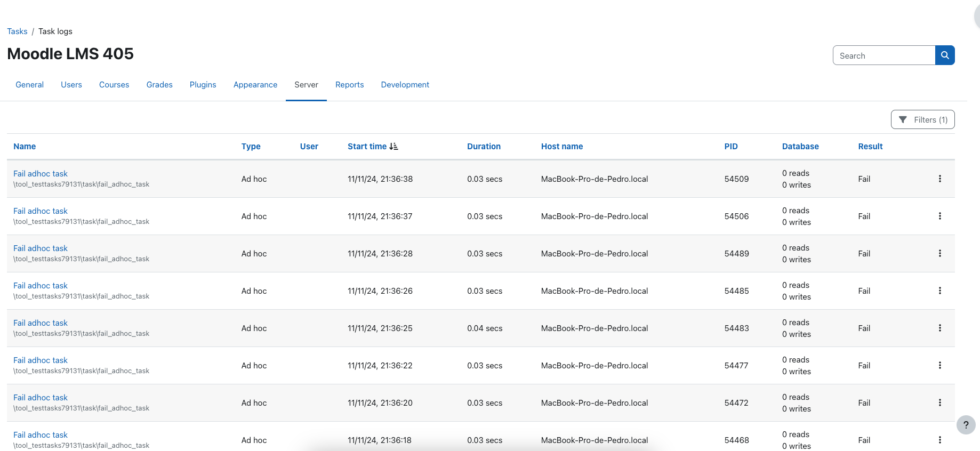Image resolution: width=980 pixels, height=451 pixels.
Task: Sort table by User column
Action: (x=309, y=146)
